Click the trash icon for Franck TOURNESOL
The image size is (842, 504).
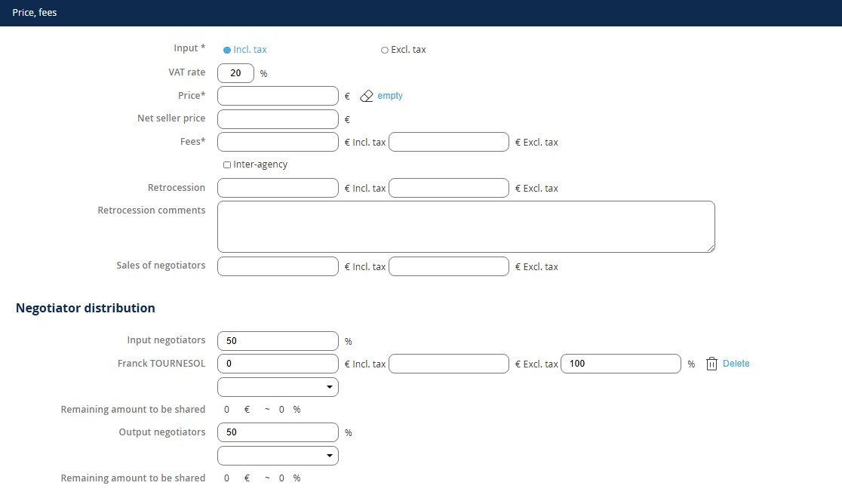click(711, 364)
